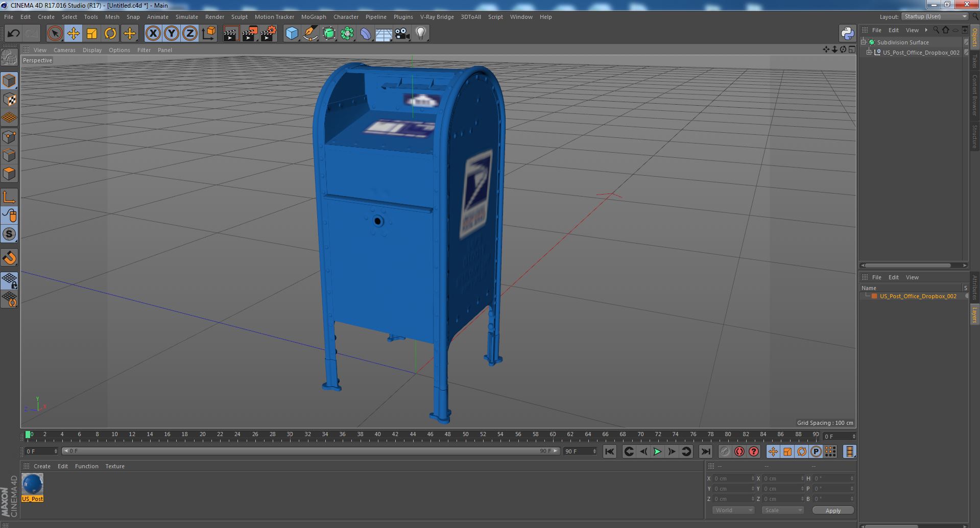Click Play Forwards button
The image size is (980, 528).
click(657, 451)
